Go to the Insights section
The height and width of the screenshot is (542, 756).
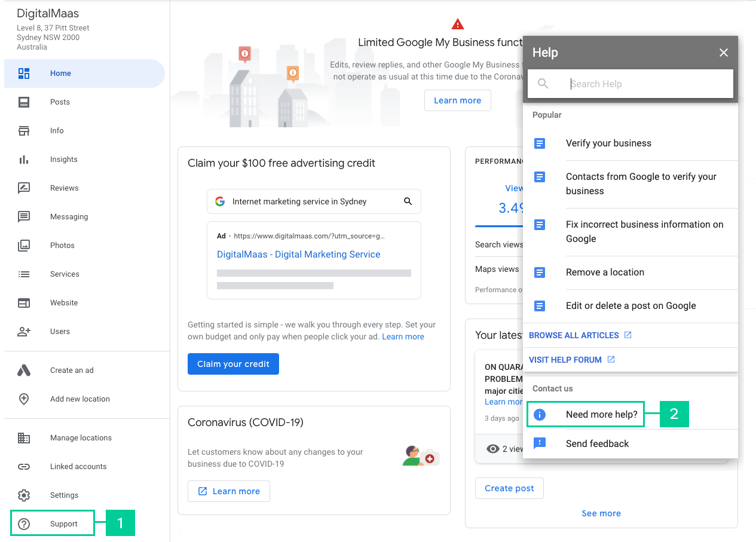(84, 160)
